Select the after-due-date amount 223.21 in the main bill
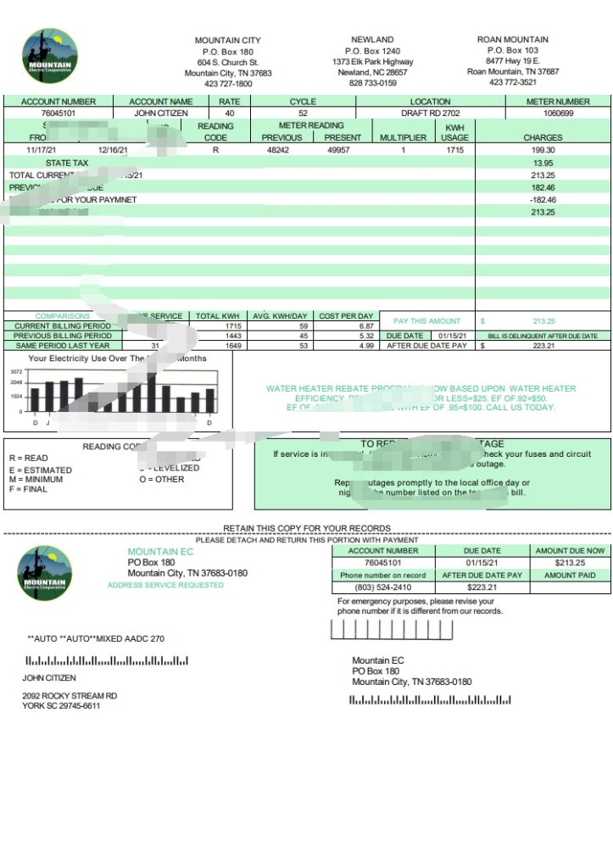Viewport: 613px width, 868px height. (x=543, y=346)
